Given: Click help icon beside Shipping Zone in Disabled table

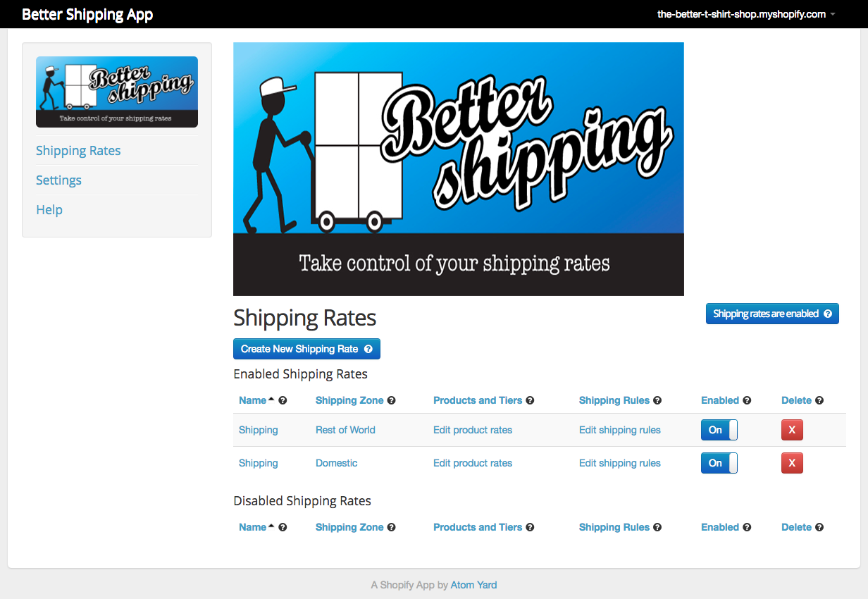Looking at the screenshot, I should click(391, 527).
